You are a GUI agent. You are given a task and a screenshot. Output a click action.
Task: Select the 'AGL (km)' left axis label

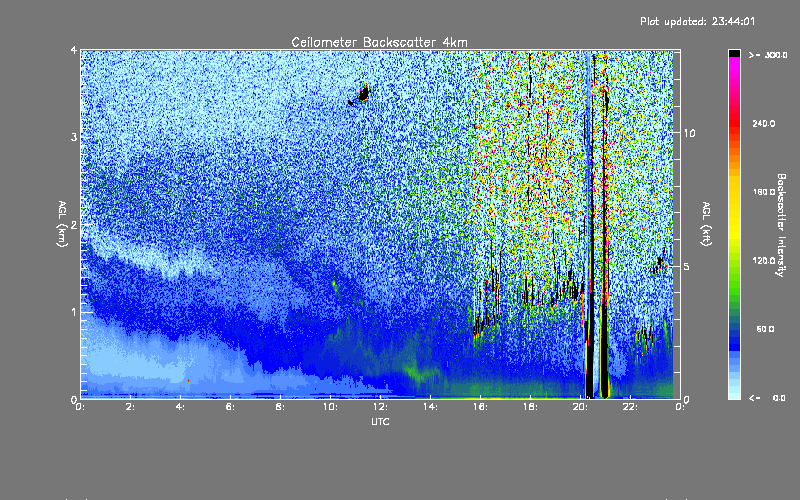(x=62, y=224)
